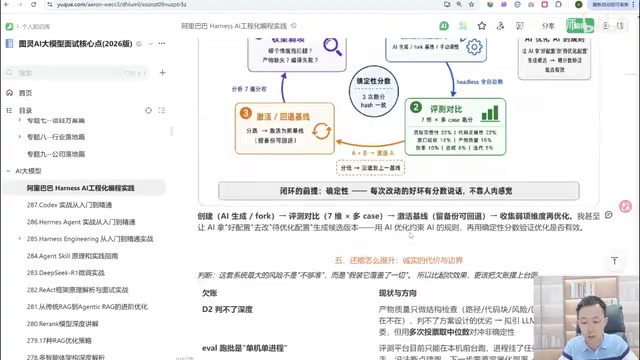Click the screen cast icon in address bar
640x360 pixels.
[447, 4]
